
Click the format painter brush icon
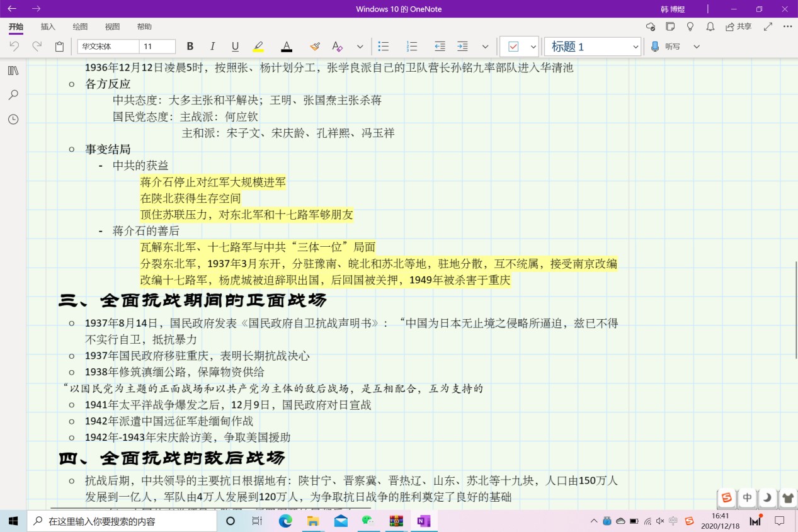pyautogui.click(x=315, y=47)
